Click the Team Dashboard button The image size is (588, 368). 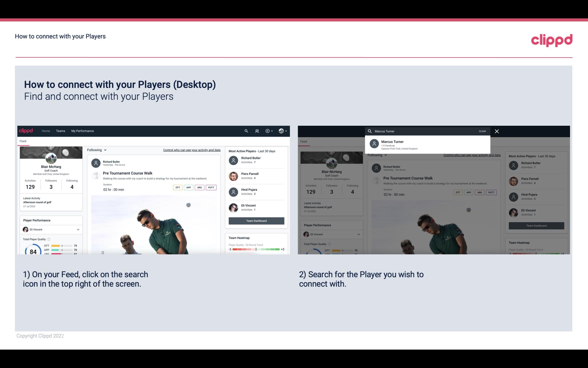(x=256, y=220)
